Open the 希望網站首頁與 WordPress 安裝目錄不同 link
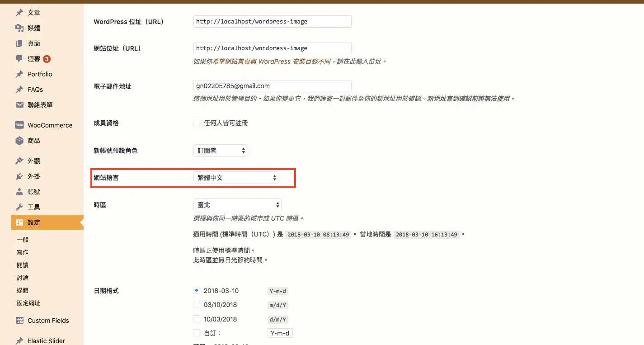 coord(272,61)
